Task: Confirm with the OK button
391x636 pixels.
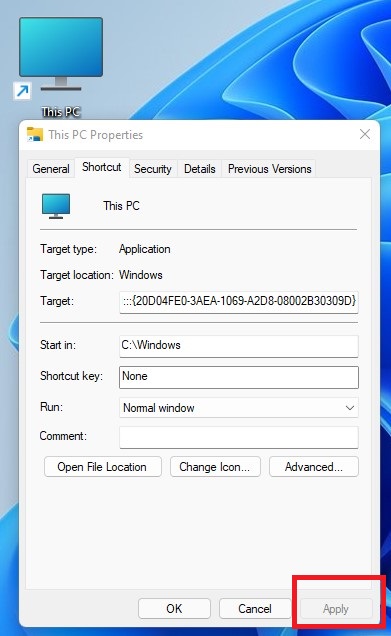Action: (x=174, y=608)
